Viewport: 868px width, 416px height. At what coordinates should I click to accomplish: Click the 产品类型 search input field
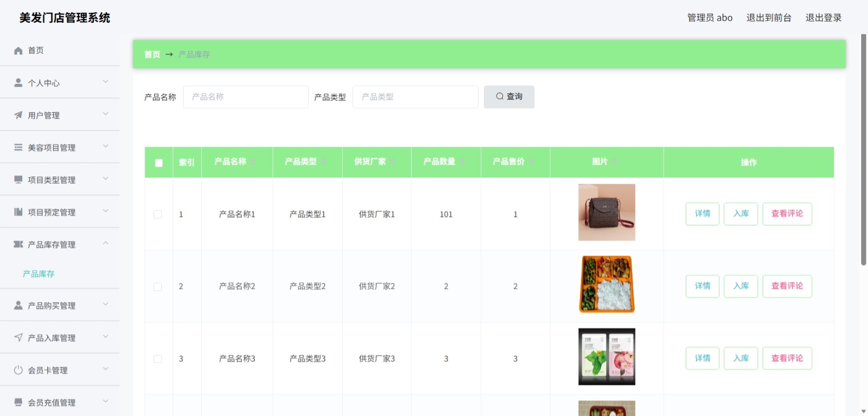tap(416, 97)
